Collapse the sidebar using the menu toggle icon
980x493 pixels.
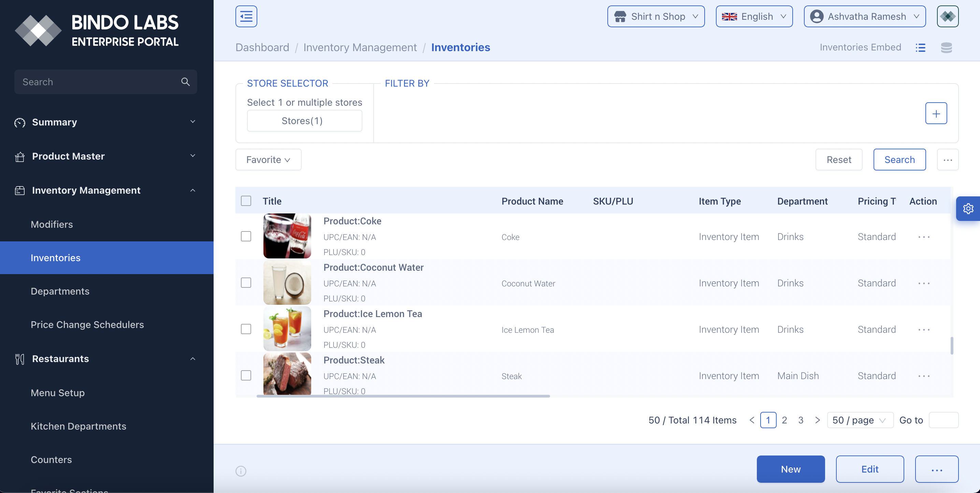246,16
